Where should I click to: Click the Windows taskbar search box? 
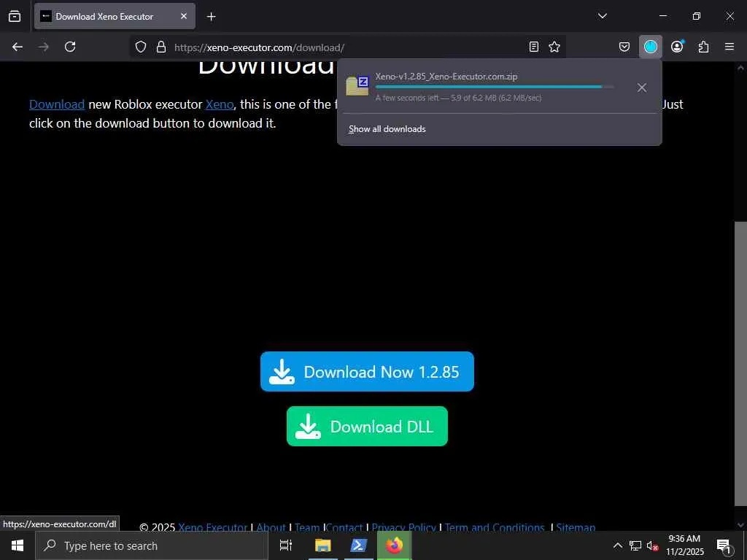click(x=152, y=545)
